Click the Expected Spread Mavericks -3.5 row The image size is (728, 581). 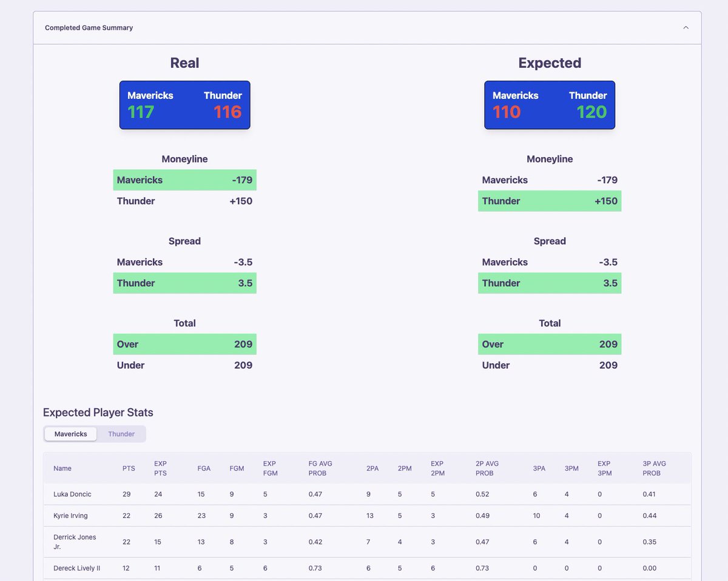click(550, 262)
